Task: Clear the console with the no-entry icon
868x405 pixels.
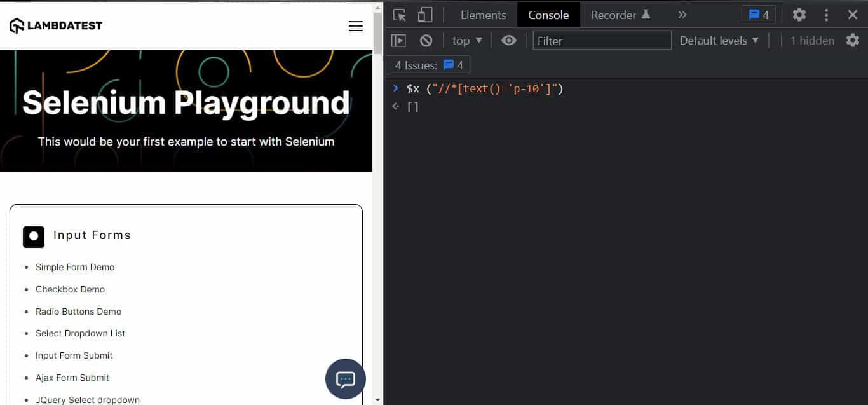Action: 426,40
